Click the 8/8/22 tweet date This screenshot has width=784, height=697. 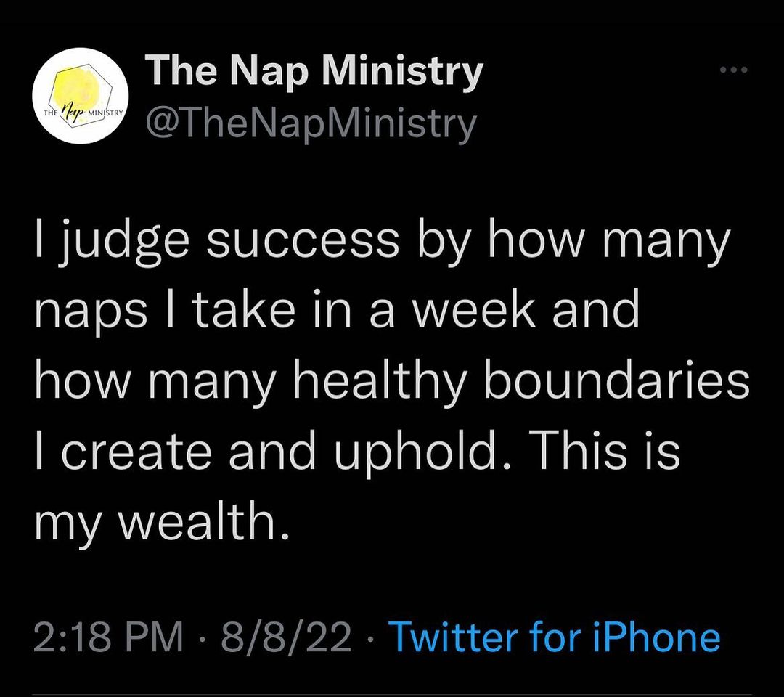287,638
